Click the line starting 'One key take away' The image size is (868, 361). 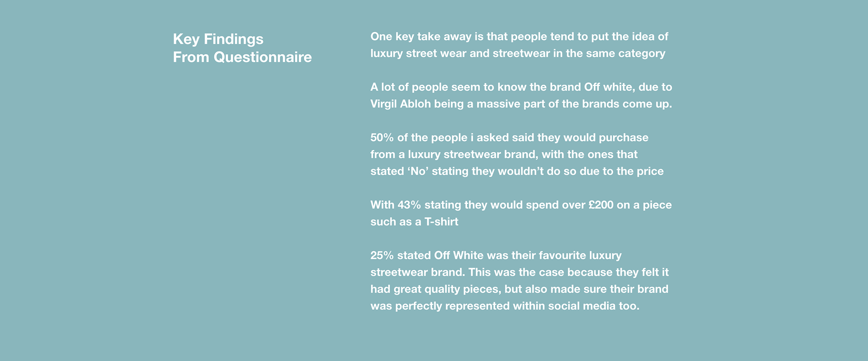tap(519, 37)
